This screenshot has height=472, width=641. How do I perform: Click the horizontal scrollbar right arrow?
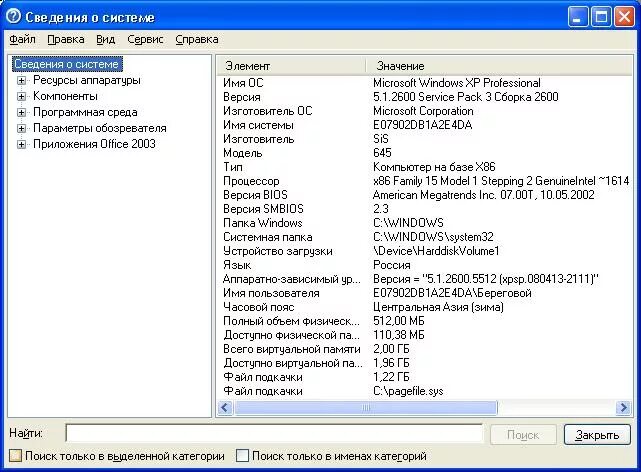pos(623,407)
